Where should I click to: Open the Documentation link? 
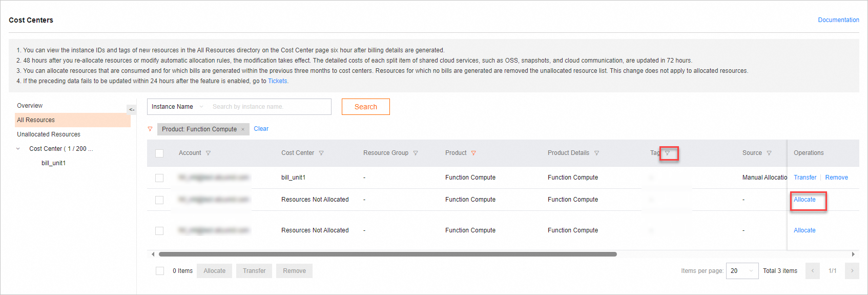[x=838, y=20]
